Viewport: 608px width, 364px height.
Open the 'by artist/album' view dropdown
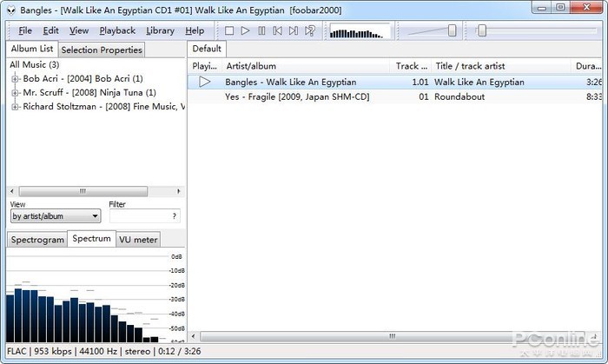pyautogui.click(x=56, y=216)
